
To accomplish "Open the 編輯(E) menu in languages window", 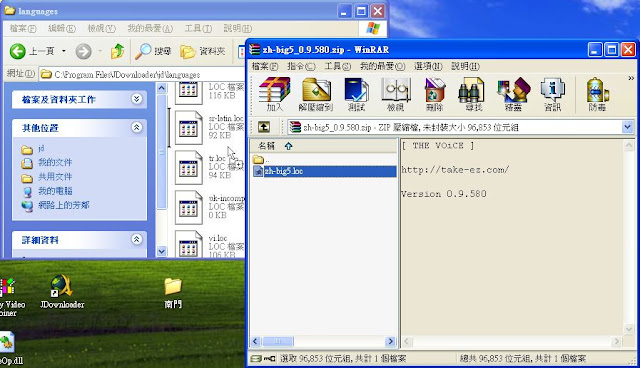I will (62, 28).
